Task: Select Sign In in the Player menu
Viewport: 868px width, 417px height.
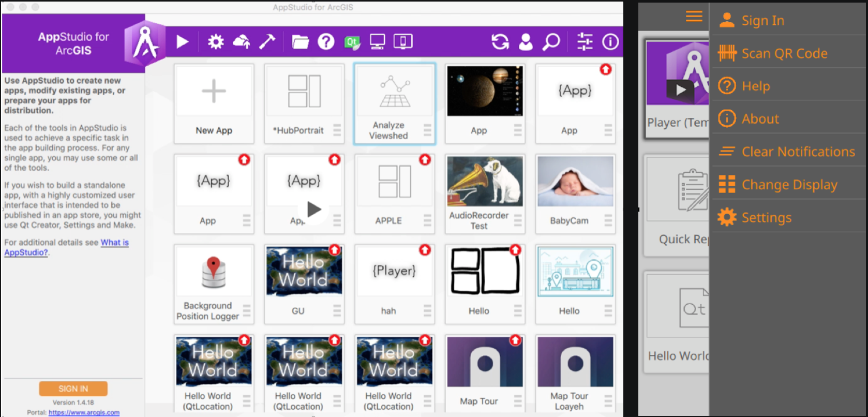Action: 789,20
